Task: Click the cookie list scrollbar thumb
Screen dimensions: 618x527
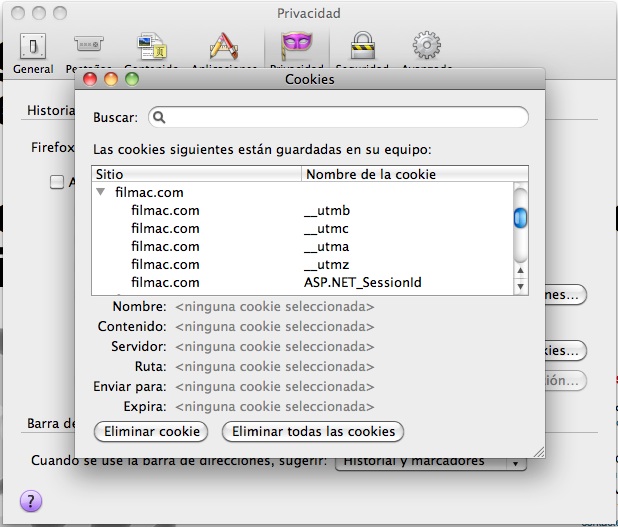Action: 520,217
